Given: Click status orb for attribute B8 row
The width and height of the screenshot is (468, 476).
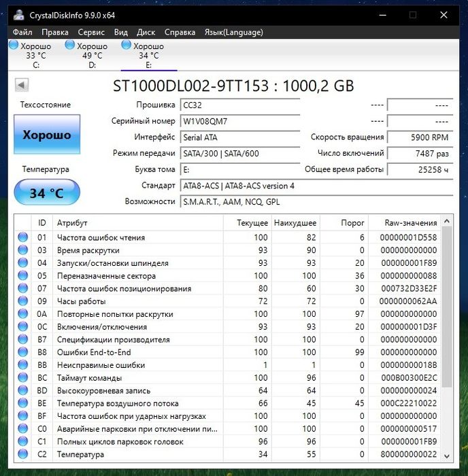Looking at the screenshot, I should (22, 352).
